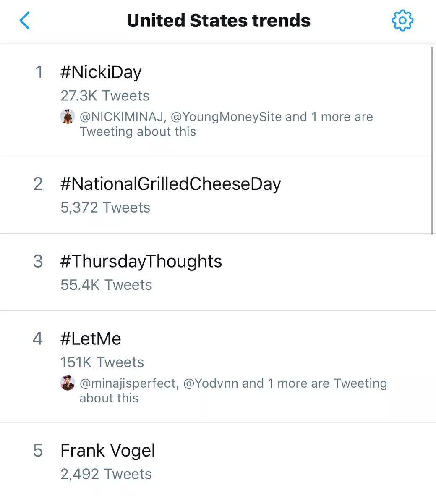Open the #NationalGrilledCheeseDay hashtag
The height and width of the screenshot is (504, 436).
pos(170,184)
